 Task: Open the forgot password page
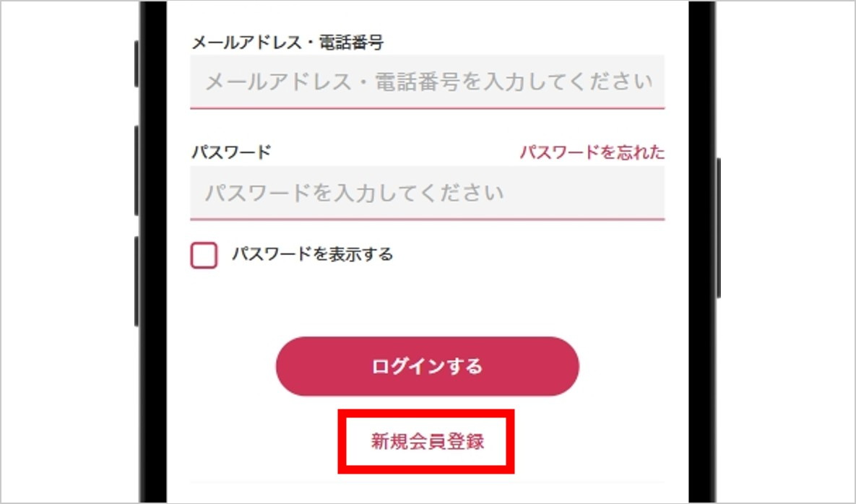pos(592,152)
